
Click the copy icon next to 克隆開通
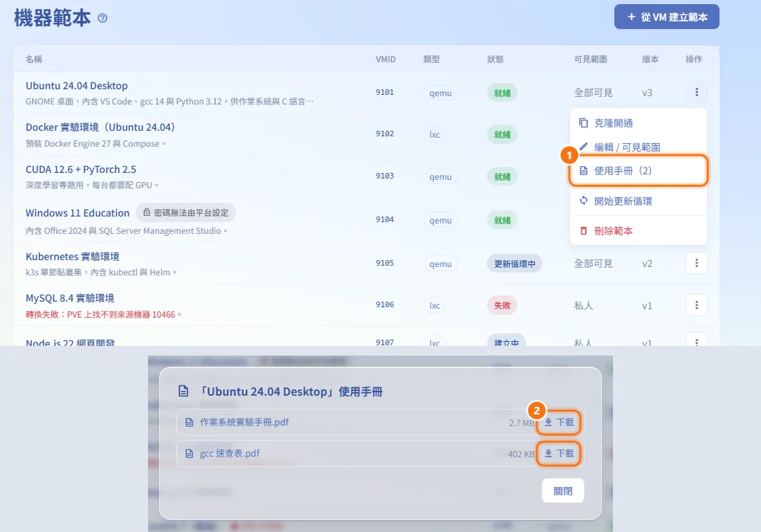point(583,123)
